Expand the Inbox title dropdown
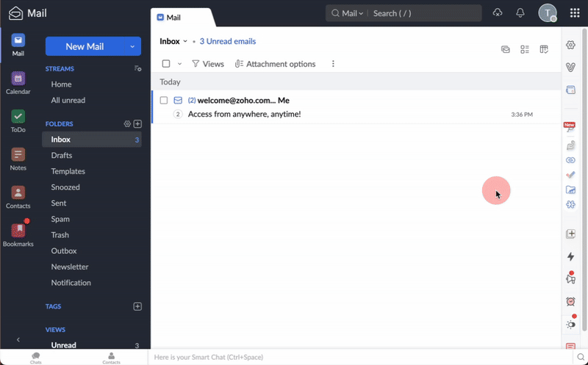The width and height of the screenshot is (588, 365). [x=185, y=42]
